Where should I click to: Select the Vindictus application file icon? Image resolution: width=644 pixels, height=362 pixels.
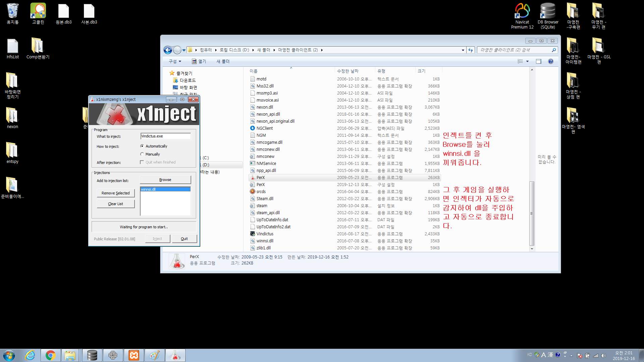tap(253, 234)
